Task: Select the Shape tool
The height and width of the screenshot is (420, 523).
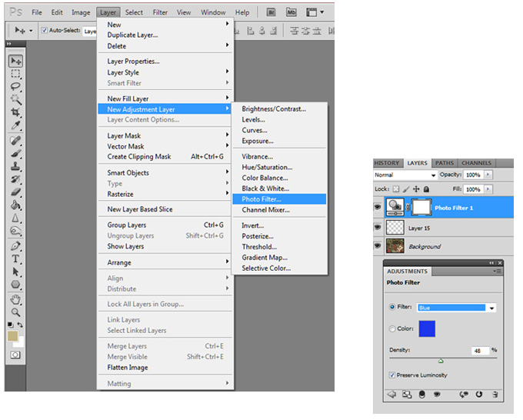Action: [x=15, y=285]
